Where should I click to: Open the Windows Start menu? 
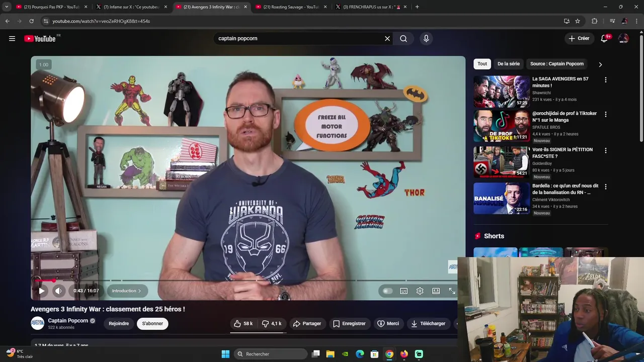pyautogui.click(x=225, y=354)
